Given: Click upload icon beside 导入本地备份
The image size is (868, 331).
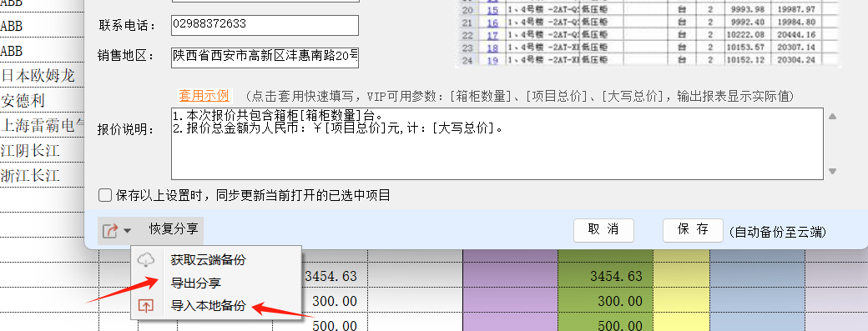Looking at the screenshot, I should click(145, 306).
